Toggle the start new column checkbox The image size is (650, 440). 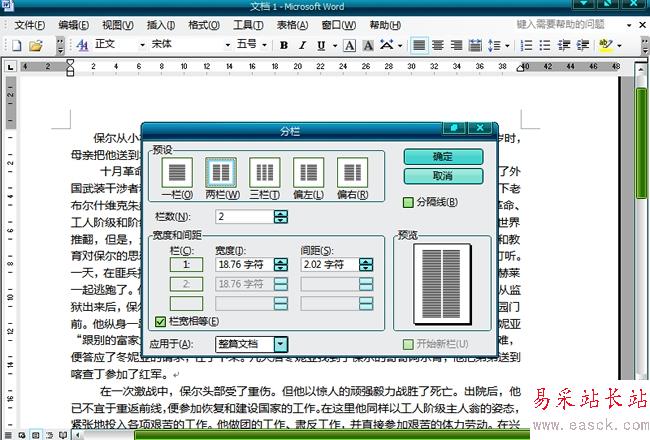[408, 344]
